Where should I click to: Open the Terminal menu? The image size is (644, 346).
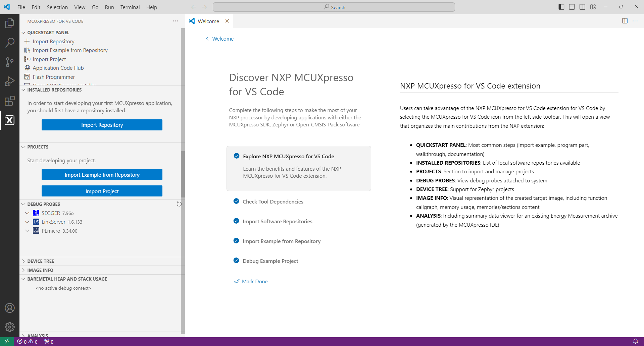click(x=130, y=7)
